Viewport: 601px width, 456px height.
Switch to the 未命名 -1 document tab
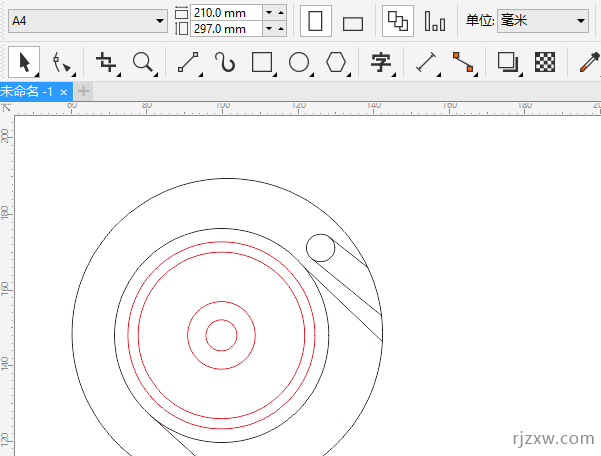28,91
